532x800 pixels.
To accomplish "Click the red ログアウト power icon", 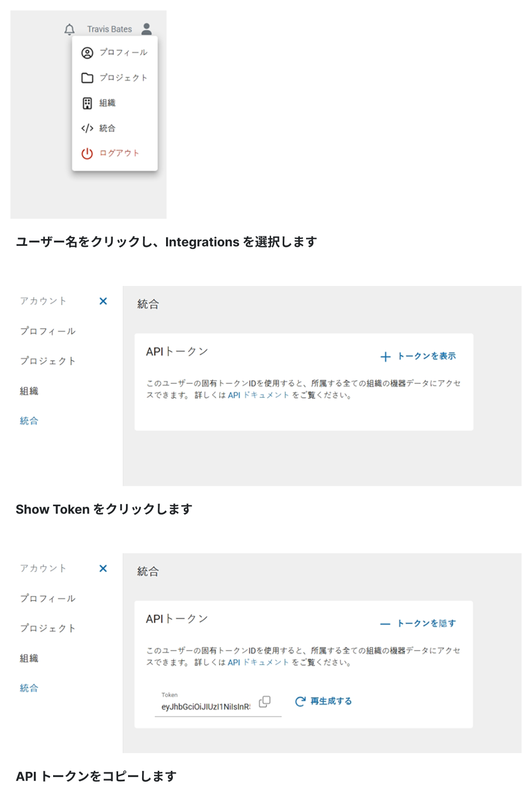I will (87, 153).
